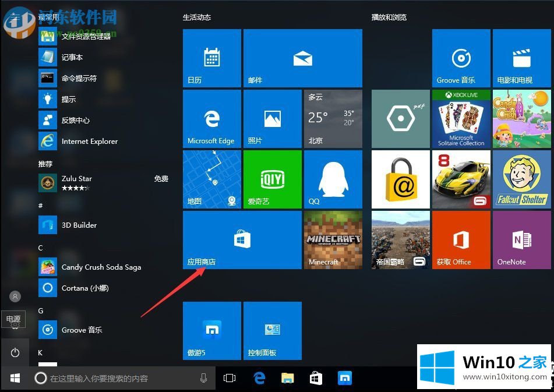This screenshot has width=554, height=392.
Task: Open the padlock @ mail tile
Action: [401, 179]
